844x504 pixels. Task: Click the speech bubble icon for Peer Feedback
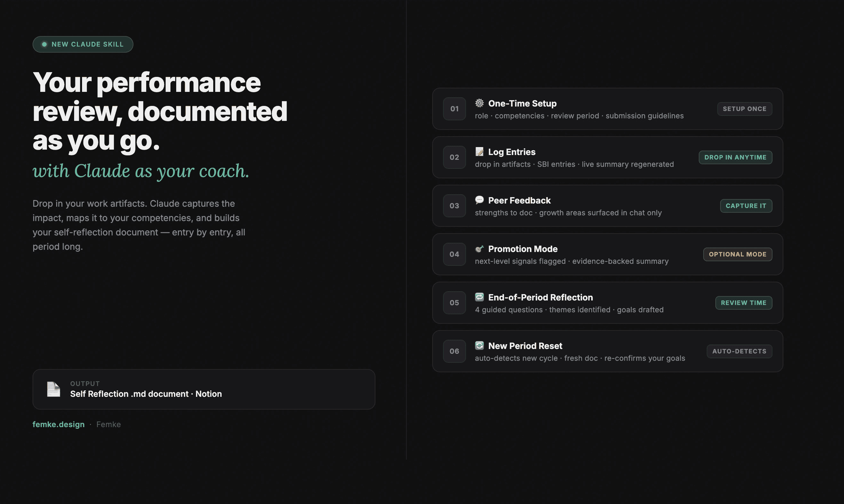(x=479, y=200)
